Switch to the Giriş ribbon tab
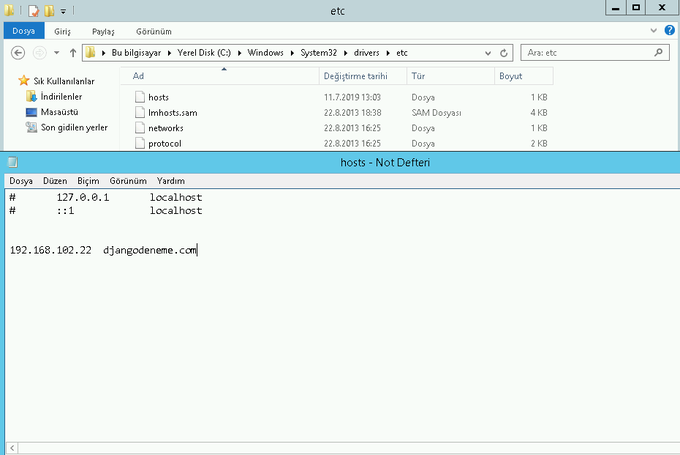680x455 pixels. [x=62, y=31]
